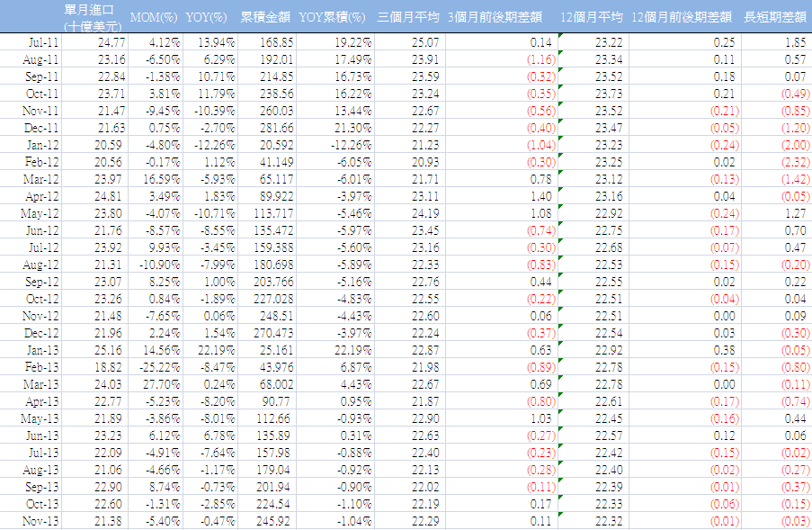Viewport: 812px width, 530px height.
Task: Select the 單月進口 column header
Action: click(x=94, y=18)
